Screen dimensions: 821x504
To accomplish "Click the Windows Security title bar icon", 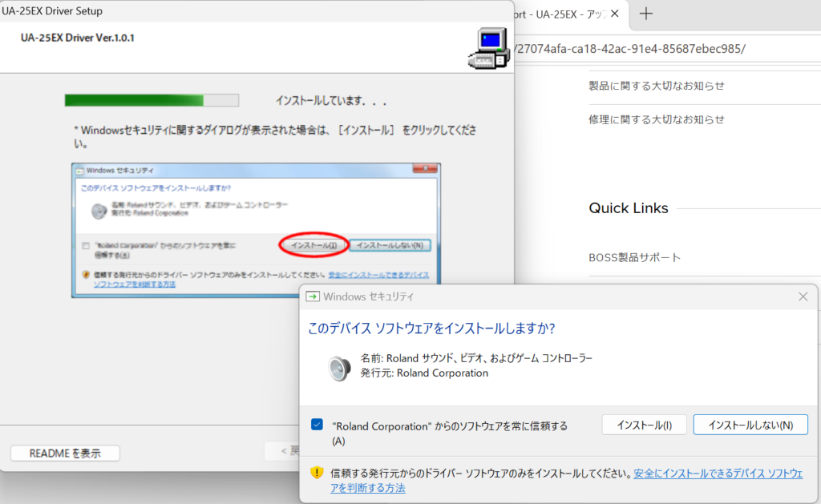I will (x=313, y=296).
